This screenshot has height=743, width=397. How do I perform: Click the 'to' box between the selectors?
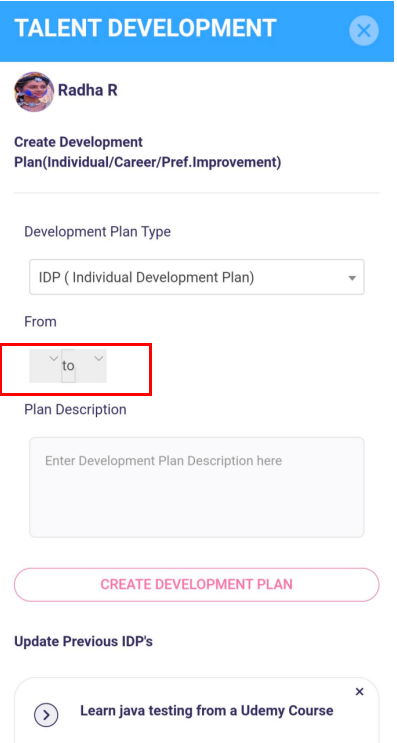pyautogui.click(x=68, y=366)
